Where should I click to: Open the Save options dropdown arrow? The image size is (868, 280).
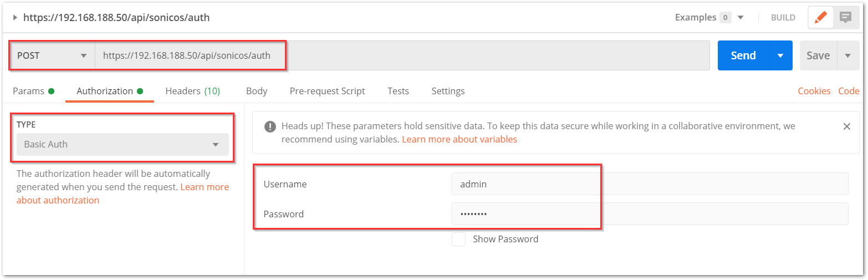(847, 55)
